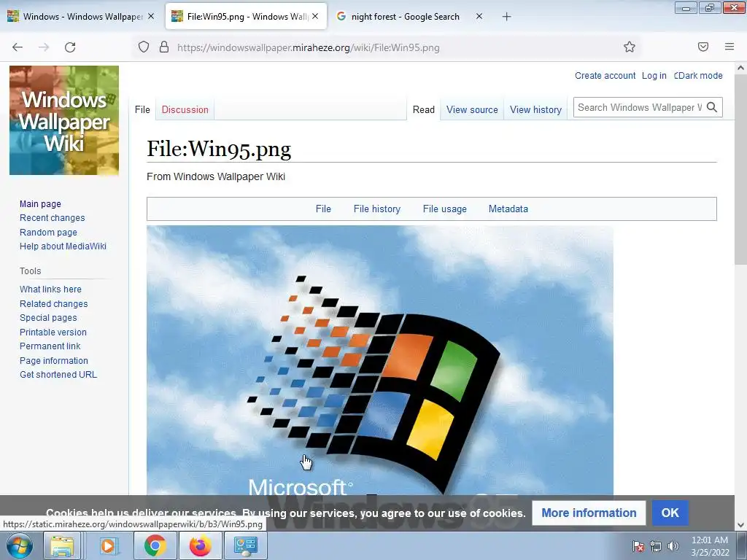Open the shield tracking protection icon
Image resolution: width=747 pixels, height=560 pixels.
click(144, 47)
